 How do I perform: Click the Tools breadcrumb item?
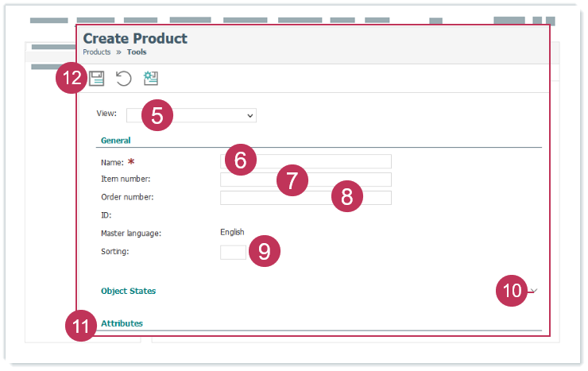click(137, 52)
